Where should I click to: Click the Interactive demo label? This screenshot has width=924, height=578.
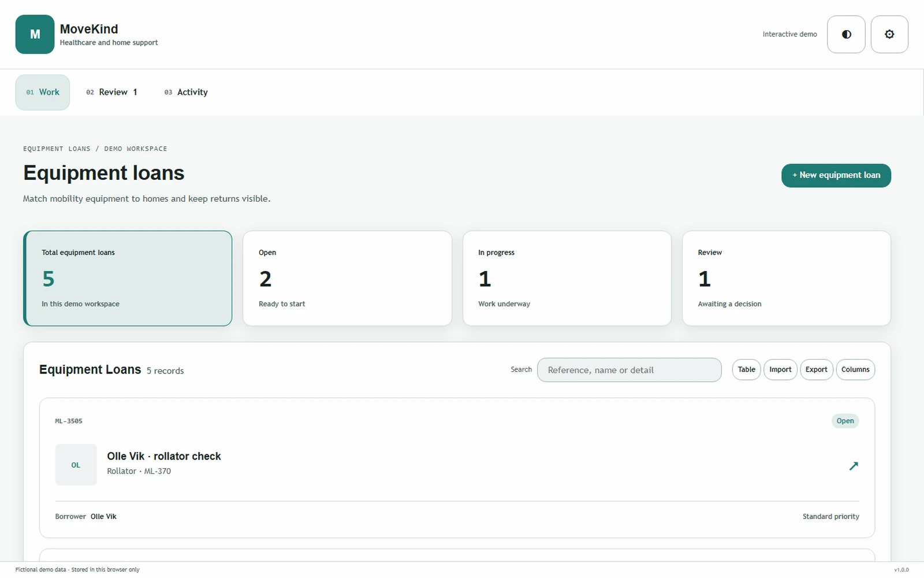pyautogui.click(x=790, y=35)
